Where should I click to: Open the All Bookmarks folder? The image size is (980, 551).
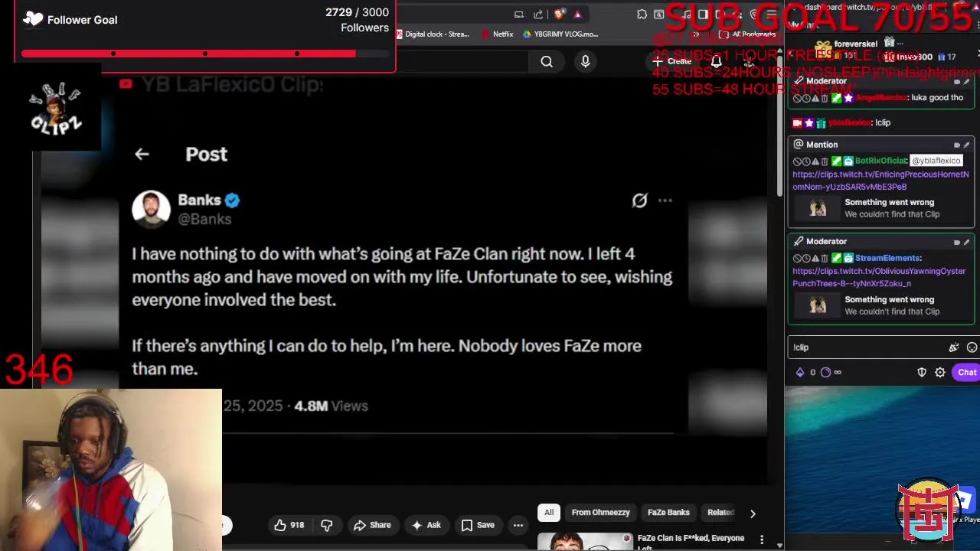(x=747, y=34)
